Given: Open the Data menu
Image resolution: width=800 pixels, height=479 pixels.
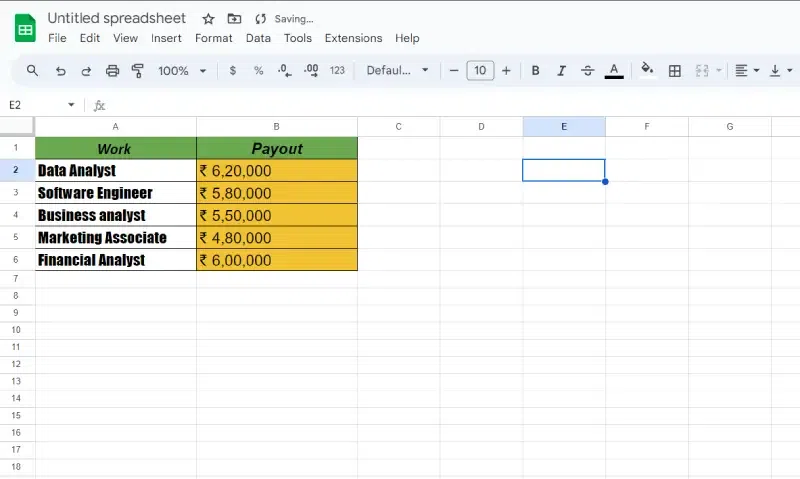Looking at the screenshot, I should [x=258, y=38].
